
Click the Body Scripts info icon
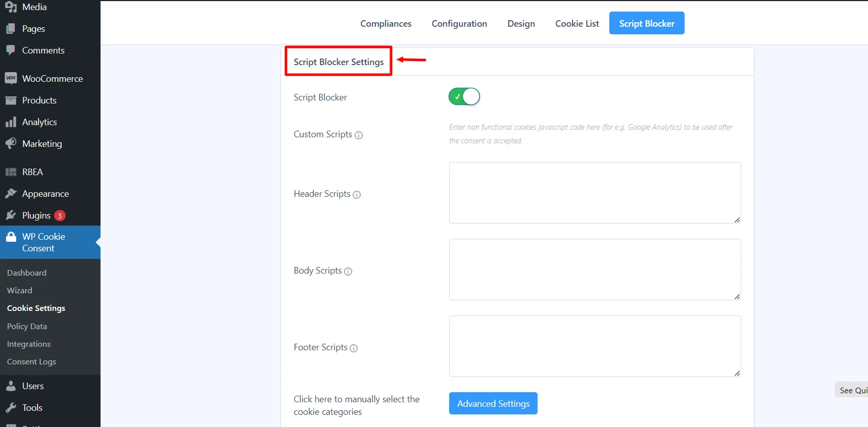click(348, 272)
